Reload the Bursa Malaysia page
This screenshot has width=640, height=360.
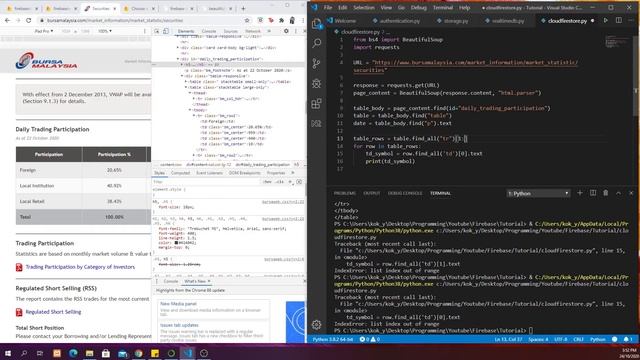pos(29,20)
